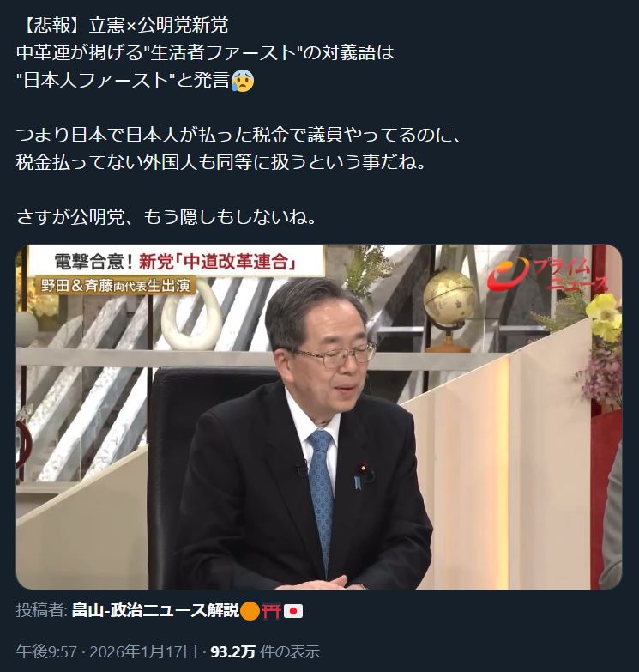Click the 【悲報】立憲×公明党新党 heading line
This screenshot has width=639, height=672.
tap(123, 25)
